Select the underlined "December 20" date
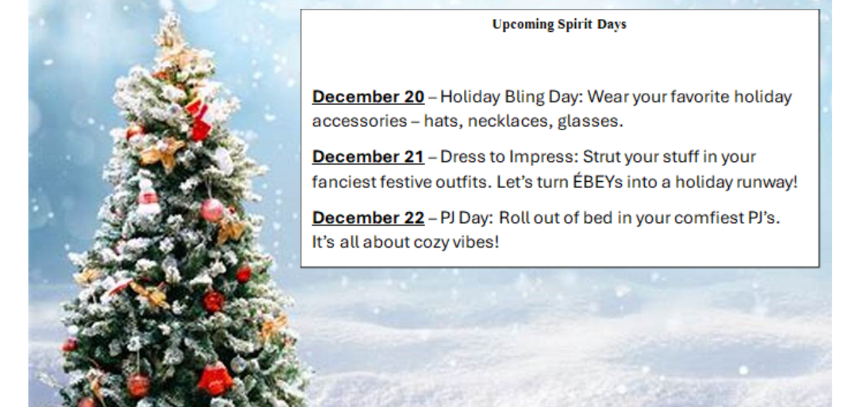The height and width of the screenshot is (407, 868). point(368,97)
